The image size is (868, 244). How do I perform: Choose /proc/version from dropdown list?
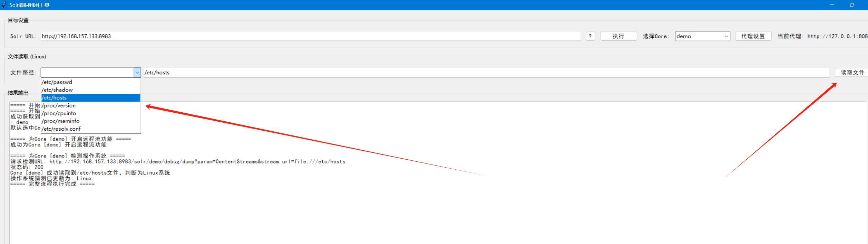[x=91, y=105]
